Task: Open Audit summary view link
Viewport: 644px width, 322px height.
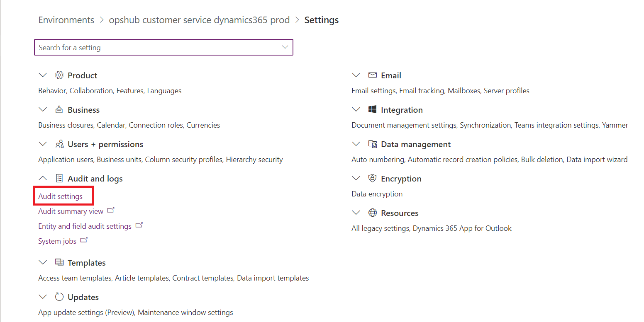Action: (71, 211)
